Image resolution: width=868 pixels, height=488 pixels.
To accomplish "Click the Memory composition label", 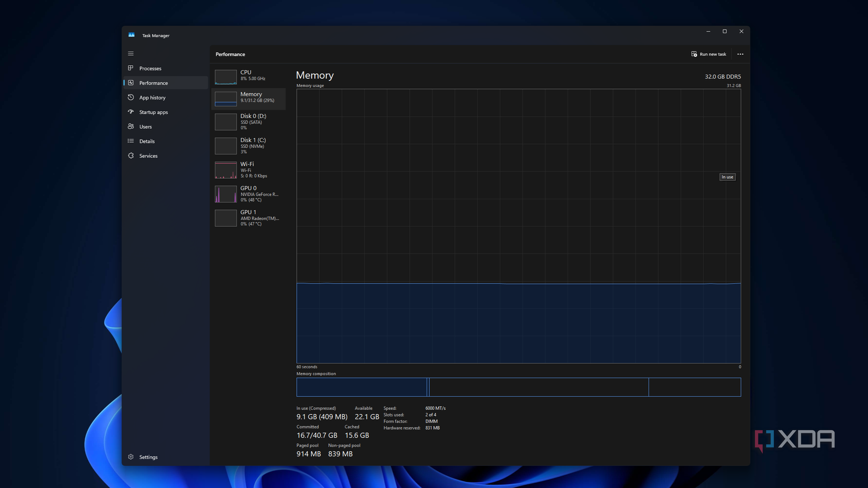I will coord(316,374).
